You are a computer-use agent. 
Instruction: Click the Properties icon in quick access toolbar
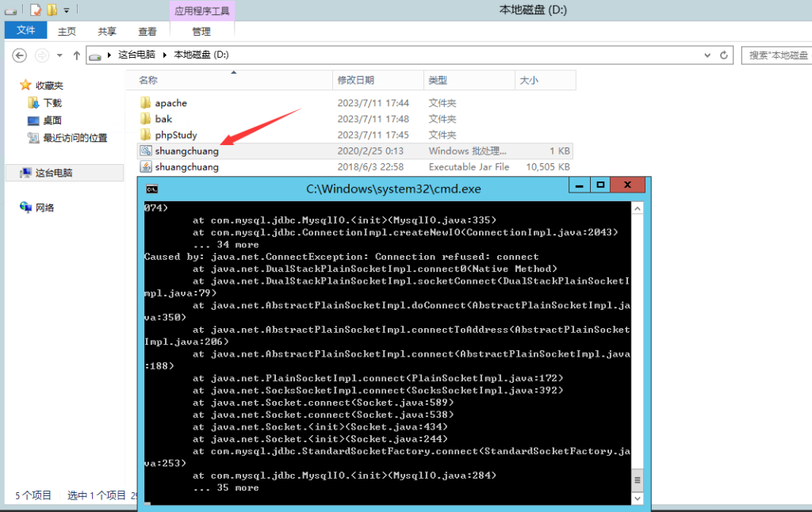[35, 10]
